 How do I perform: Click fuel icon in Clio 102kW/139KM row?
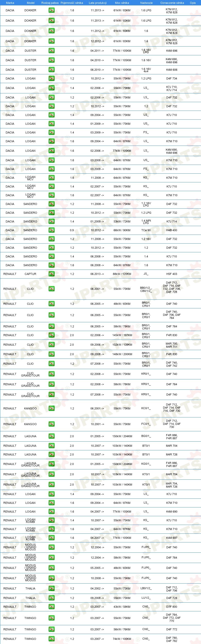[x=51, y=345]
